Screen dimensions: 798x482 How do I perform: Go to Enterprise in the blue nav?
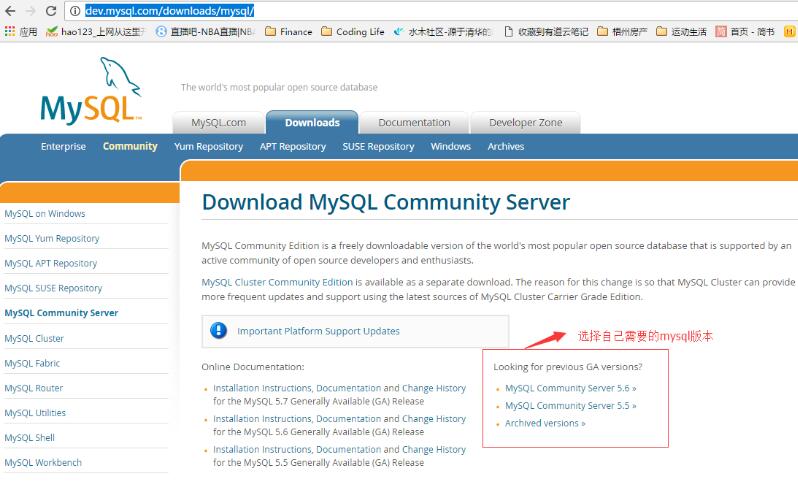63,147
